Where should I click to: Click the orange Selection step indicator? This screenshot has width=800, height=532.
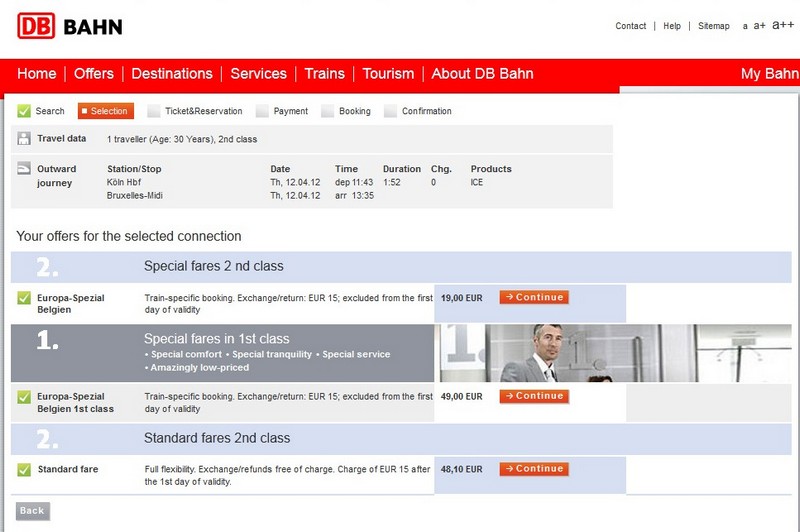pyautogui.click(x=105, y=111)
